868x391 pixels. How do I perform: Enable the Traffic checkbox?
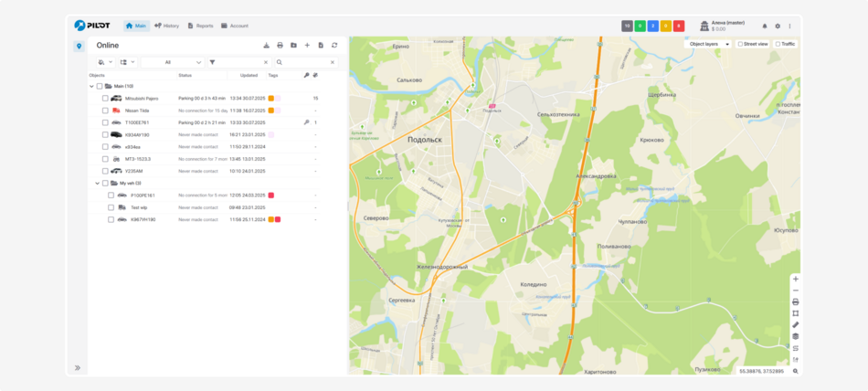pyautogui.click(x=778, y=44)
